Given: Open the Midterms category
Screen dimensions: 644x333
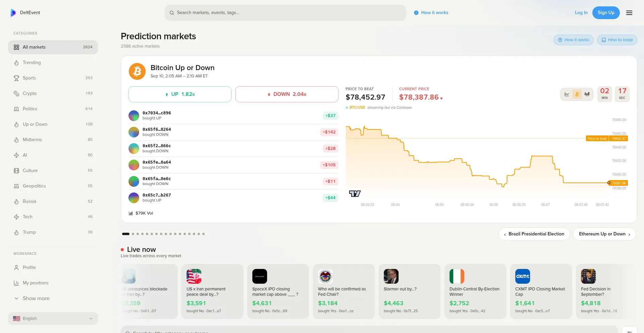Looking at the screenshot, I should [x=53, y=140].
